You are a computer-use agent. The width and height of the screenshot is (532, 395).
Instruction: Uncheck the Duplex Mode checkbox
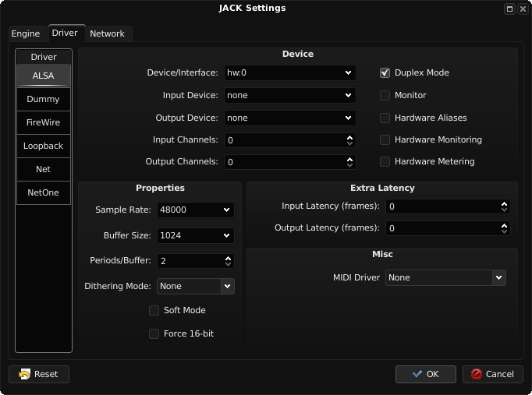tap(385, 72)
